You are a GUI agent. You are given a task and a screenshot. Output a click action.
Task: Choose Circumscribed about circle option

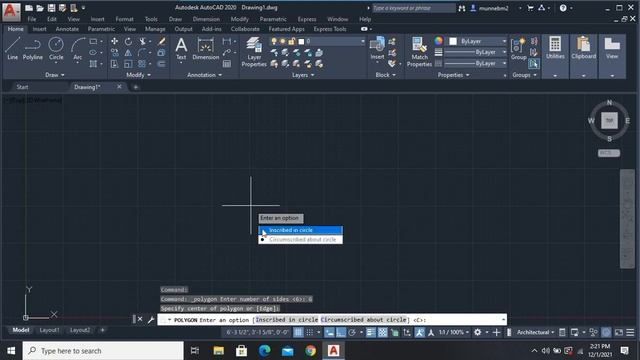tap(300, 240)
